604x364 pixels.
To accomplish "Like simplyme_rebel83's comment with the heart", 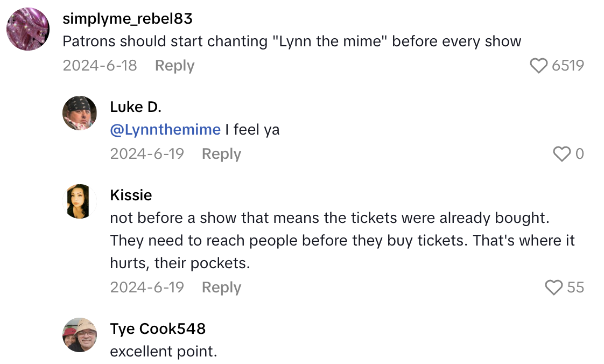I will pos(538,66).
